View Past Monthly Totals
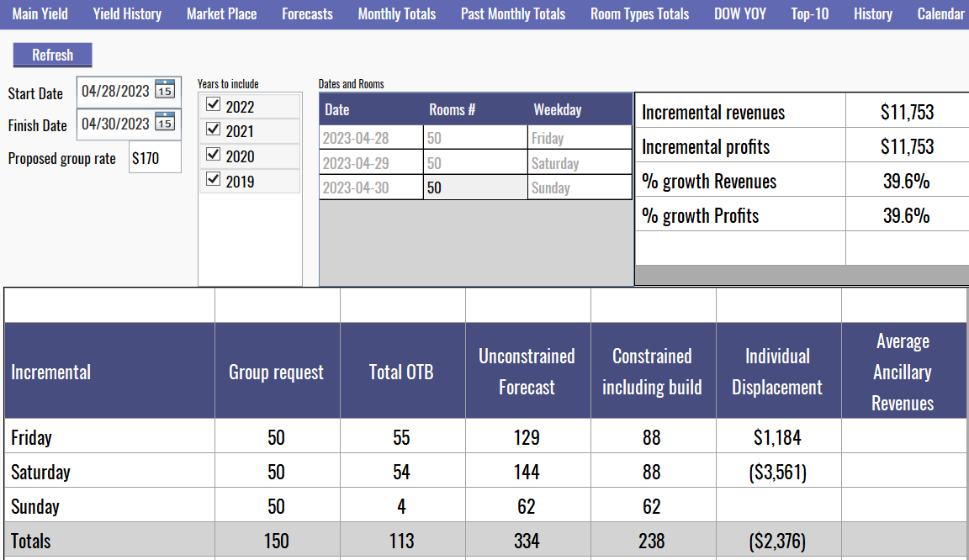 [x=512, y=13]
